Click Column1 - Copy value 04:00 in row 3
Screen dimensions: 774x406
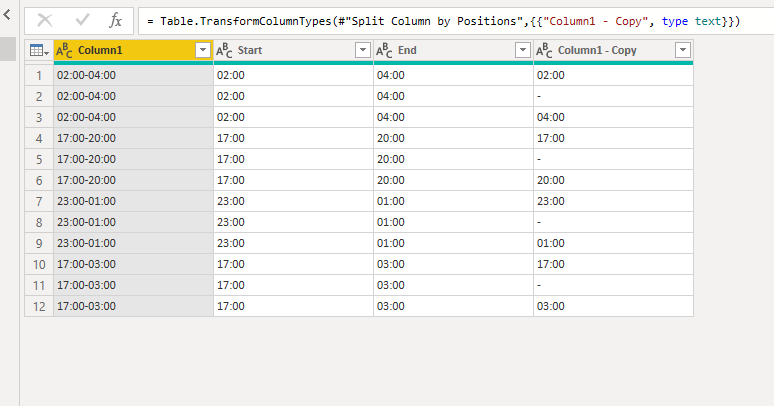coord(613,117)
